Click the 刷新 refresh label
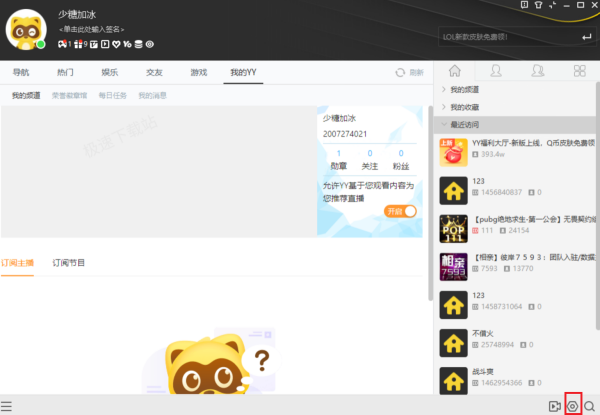Screen dimensions: 600x415 (x=417, y=73)
